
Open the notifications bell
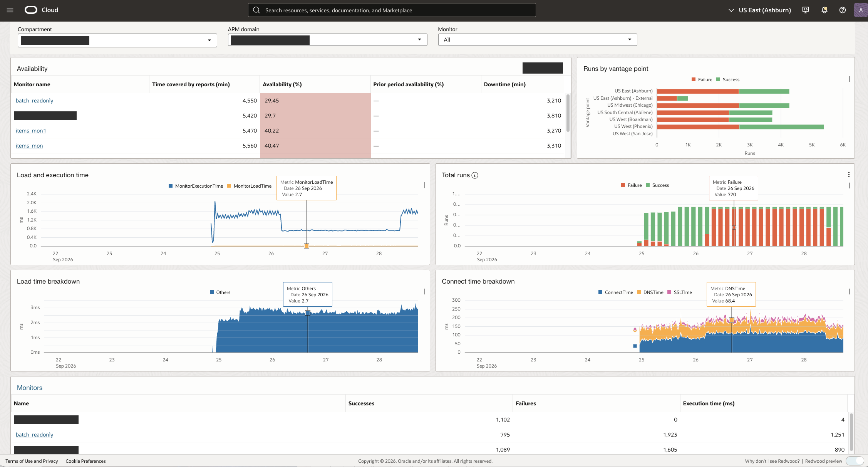pyautogui.click(x=824, y=10)
